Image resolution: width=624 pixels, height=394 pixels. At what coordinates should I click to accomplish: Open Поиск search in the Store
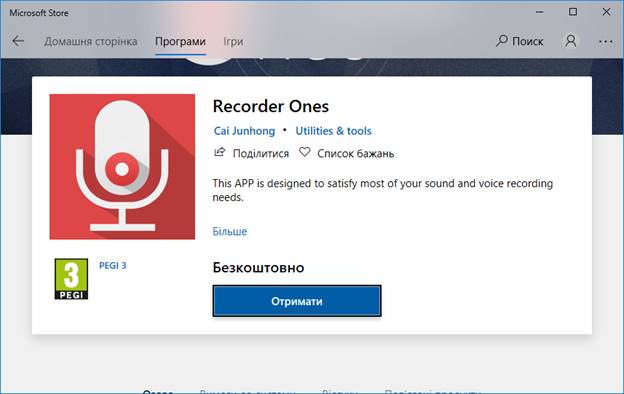(520, 41)
